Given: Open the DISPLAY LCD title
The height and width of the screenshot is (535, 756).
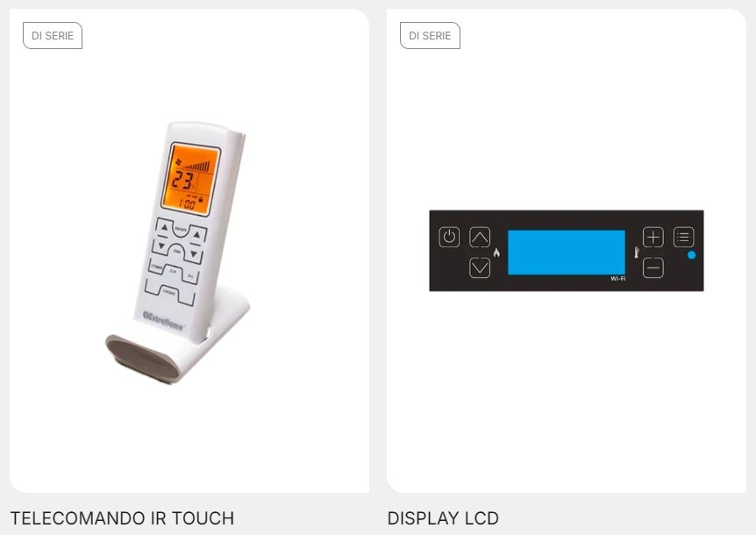Looking at the screenshot, I should coord(443,518).
